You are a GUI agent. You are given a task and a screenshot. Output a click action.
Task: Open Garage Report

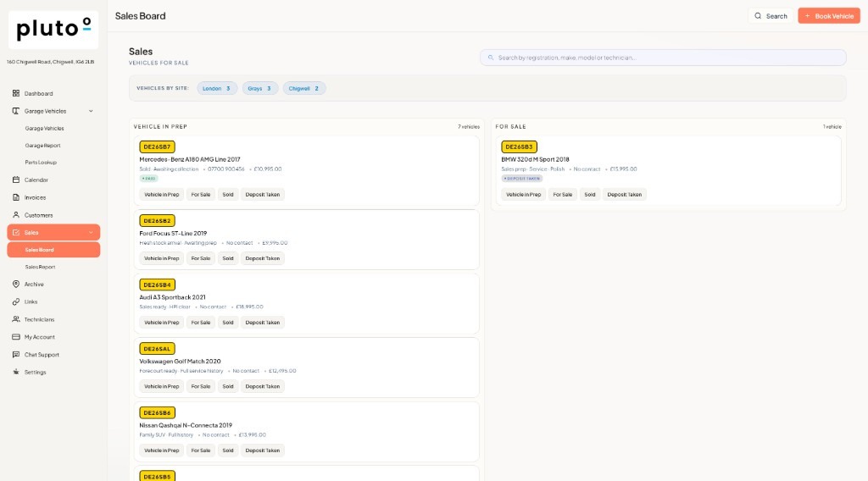(x=42, y=146)
